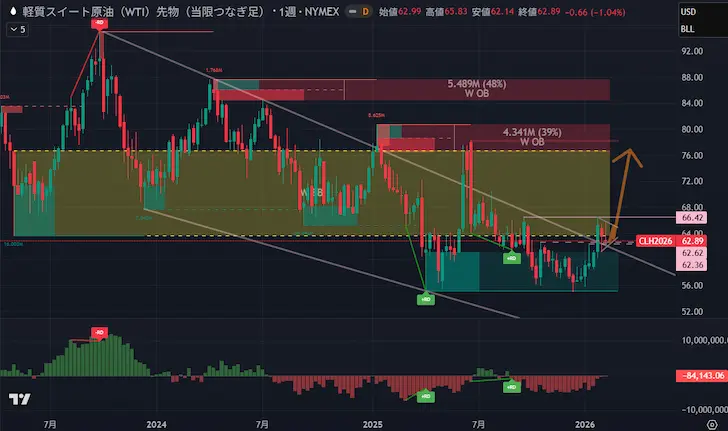Click the green +RD label below the 2025 low
Screen dimensions: 728x431
(x=426, y=298)
